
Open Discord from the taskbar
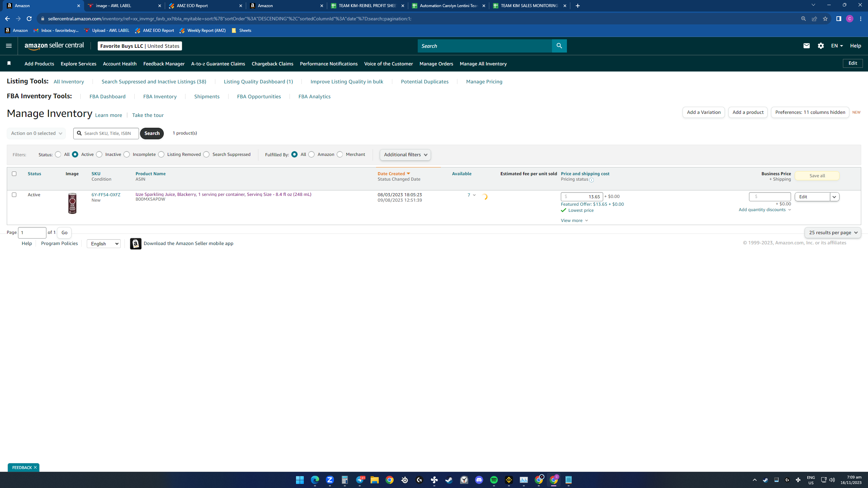click(x=479, y=480)
